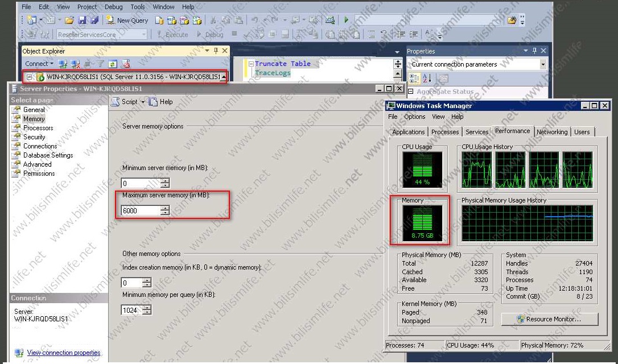Click the Activity Monitor toolbar icon
Image resolution: width=618 pixels, height=364 pixels.
click(x=330, y=20)
